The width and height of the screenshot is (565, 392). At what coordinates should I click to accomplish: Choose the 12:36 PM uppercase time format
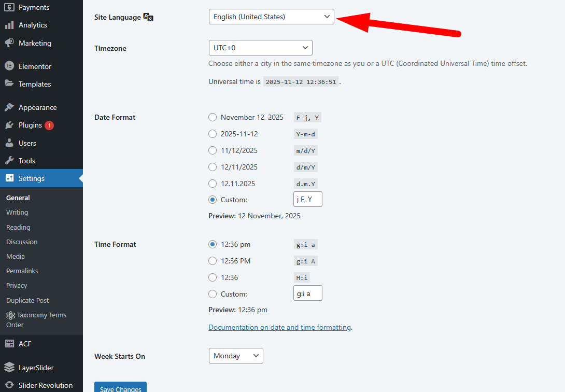(x=213, y=261)
